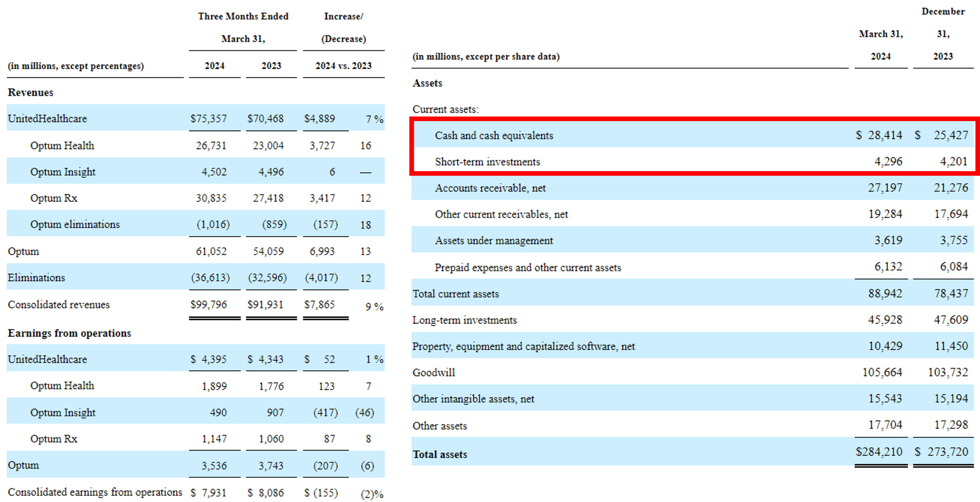Select the Current assets: label
Viewport: 980px width, 502px height.
[445, 109]
